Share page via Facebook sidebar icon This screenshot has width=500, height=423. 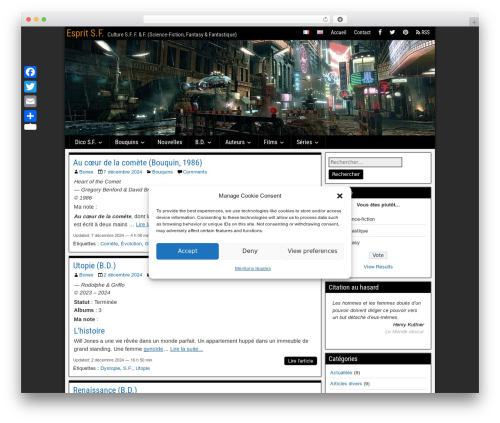pos(30,72)
